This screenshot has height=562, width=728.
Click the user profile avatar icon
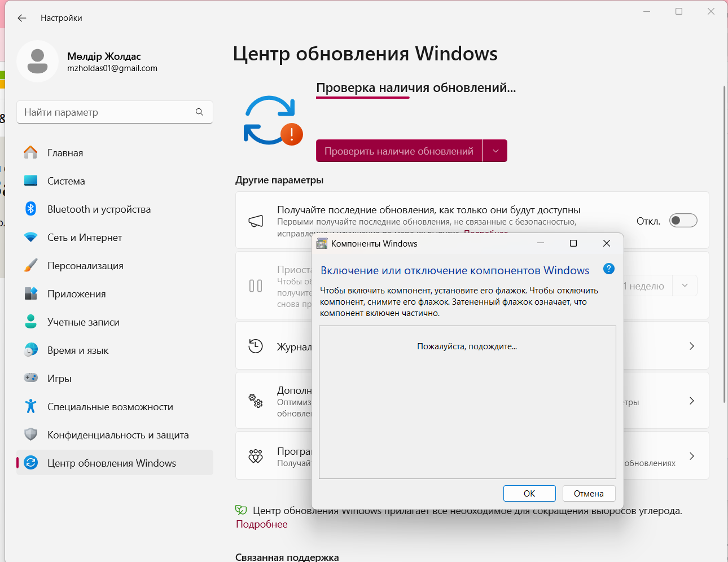[38, 62]
